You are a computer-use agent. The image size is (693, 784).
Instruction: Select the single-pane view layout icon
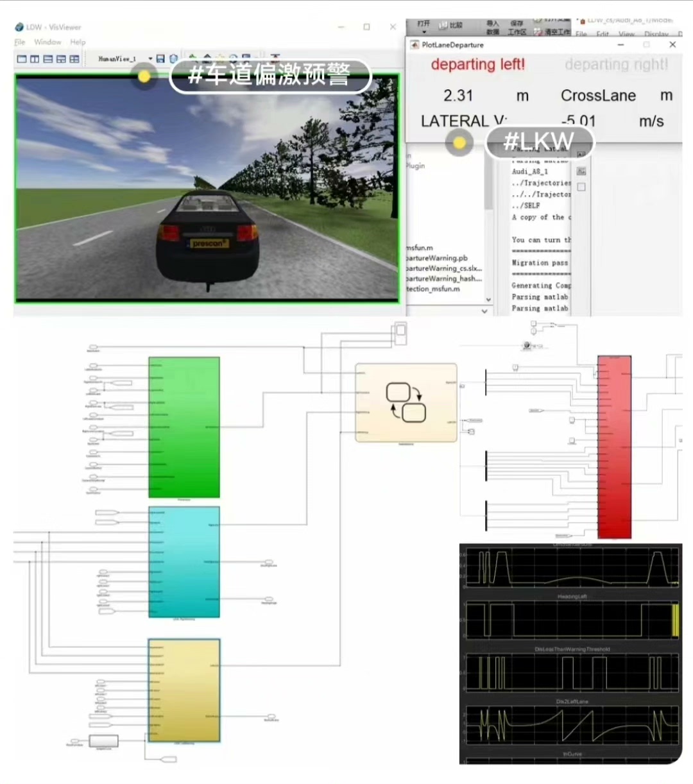[22, 59]
